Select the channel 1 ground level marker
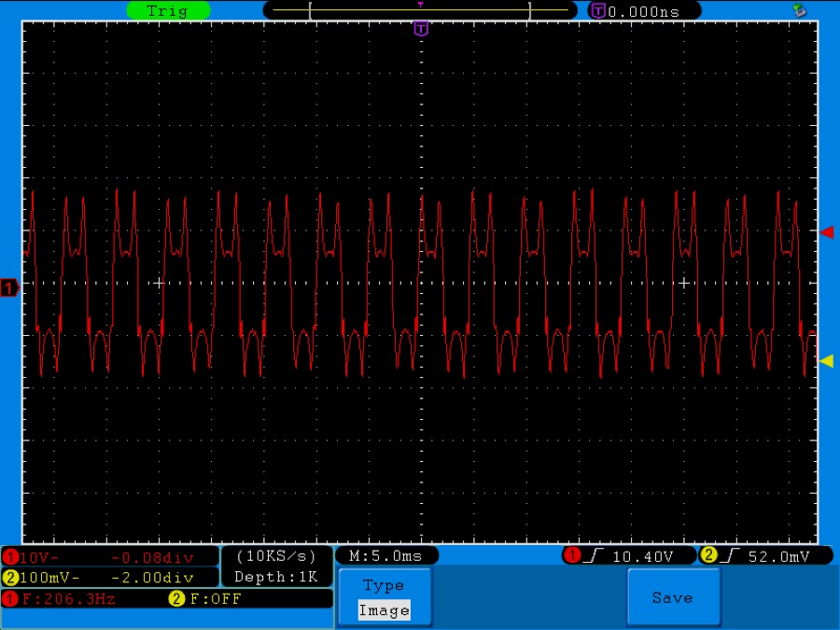840x630 pixels. (9, 288)
